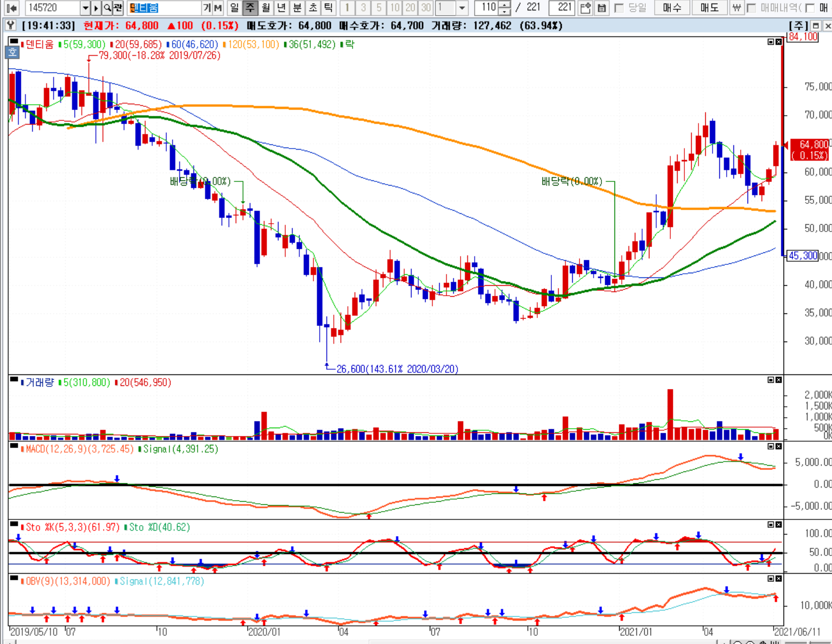The height and width of the screenshot is (644, 832).
Task: Click the save chart disk icon
Action: coord(601,8)
